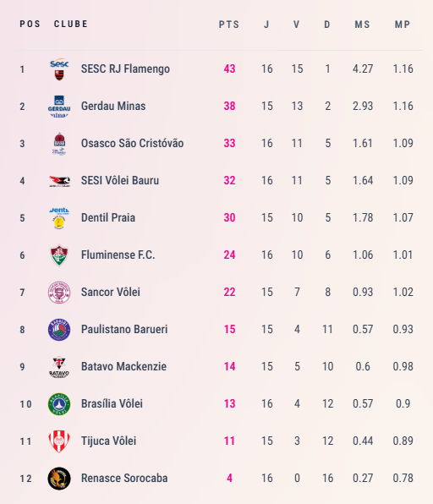
Task: Select the Brasília Vôlei green badge
Action: pos(59,404)
